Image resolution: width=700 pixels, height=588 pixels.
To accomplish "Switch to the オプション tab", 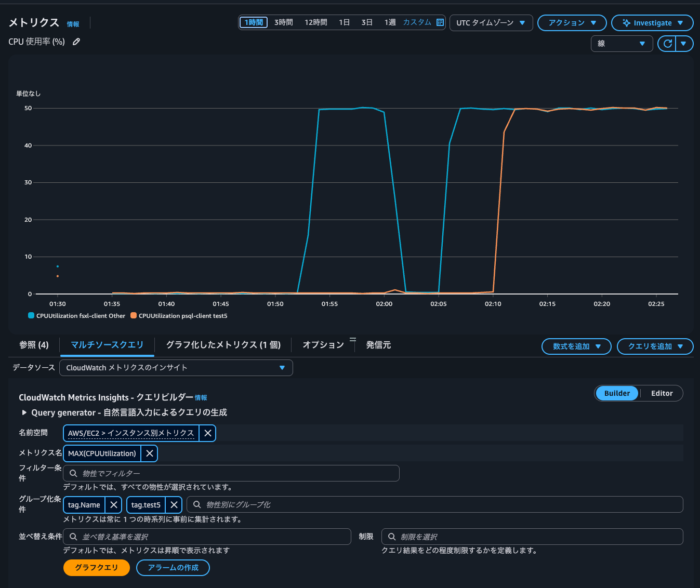I will coord(323,345).
